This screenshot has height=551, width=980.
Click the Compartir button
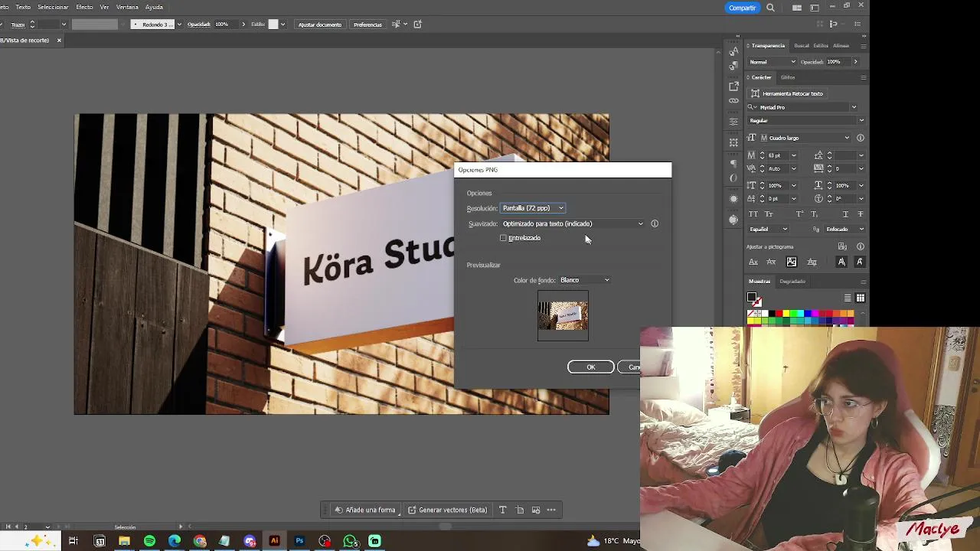pyautogui.click(x=742, y=8)
